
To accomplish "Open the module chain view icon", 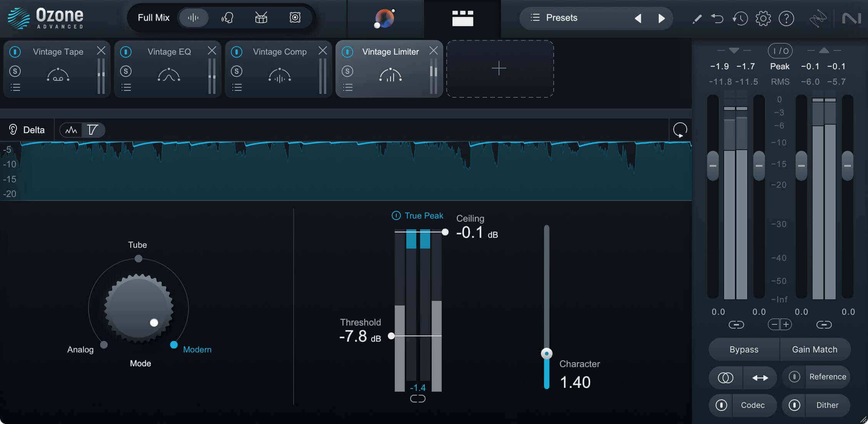I will (x=462, y=18).
